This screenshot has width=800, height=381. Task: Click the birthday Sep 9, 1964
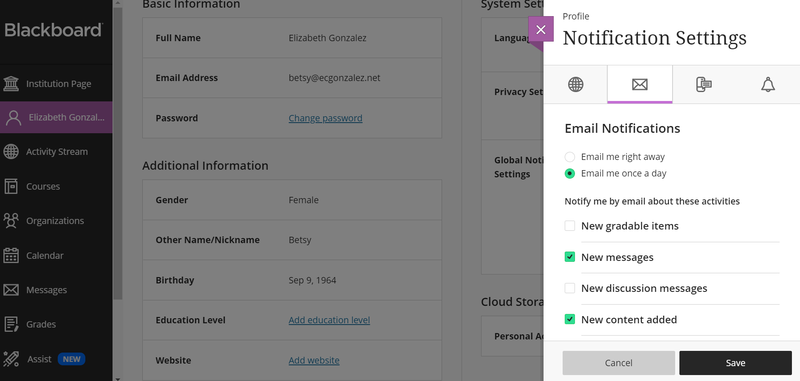pyautogui.click(x=312, y=280)
